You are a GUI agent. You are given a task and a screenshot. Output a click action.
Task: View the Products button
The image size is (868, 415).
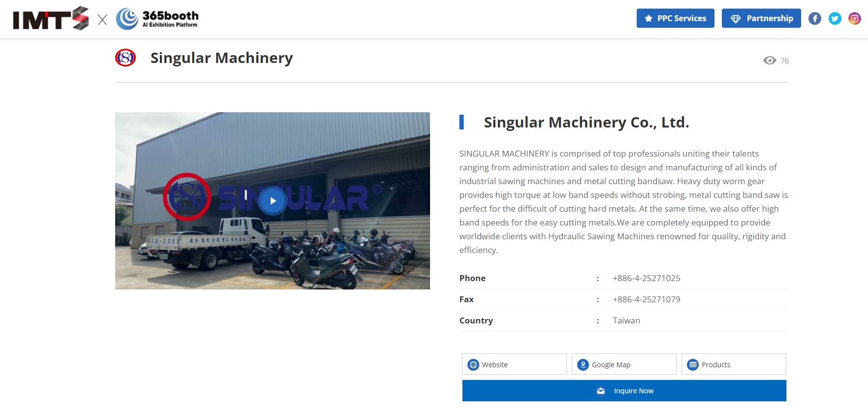tap(734, 364)
